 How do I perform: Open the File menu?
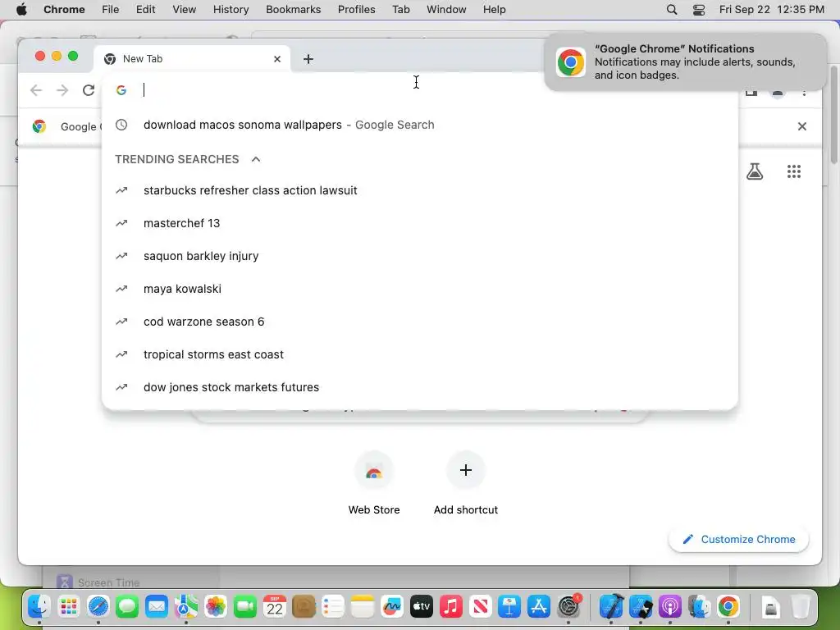(111, 10)
